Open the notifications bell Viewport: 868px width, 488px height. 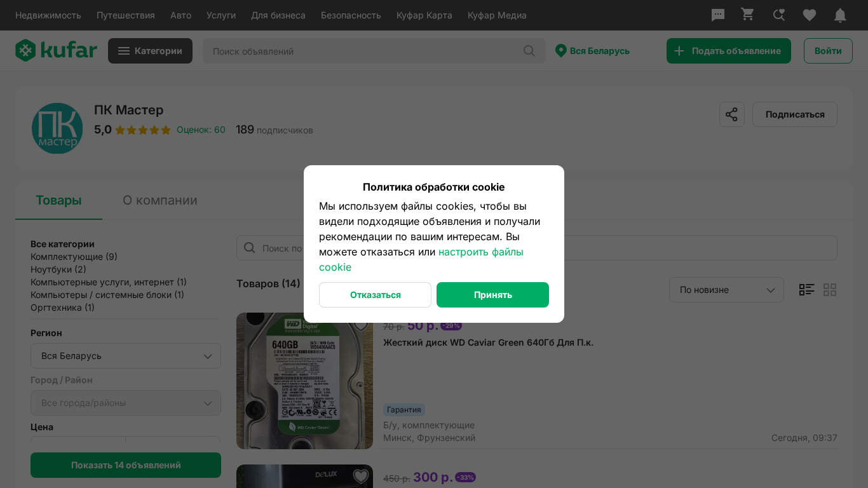click(840, 15)
